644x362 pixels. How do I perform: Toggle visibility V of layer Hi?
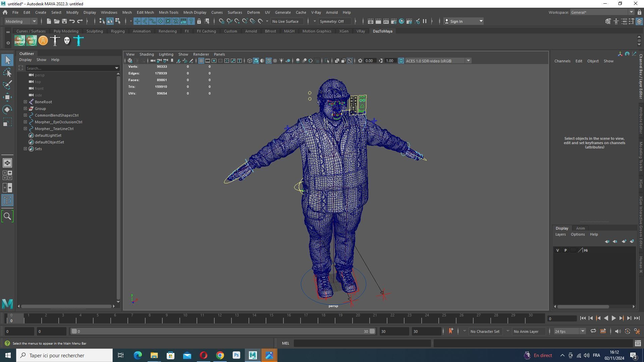(x=558, y=251)
